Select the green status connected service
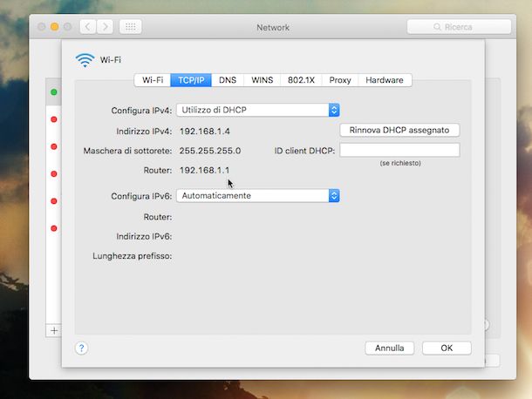Screen dimensions: 532x399 point(53,91)
